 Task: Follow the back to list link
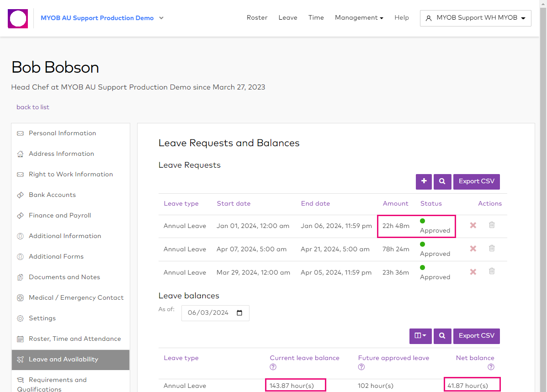tap(33, 107)
